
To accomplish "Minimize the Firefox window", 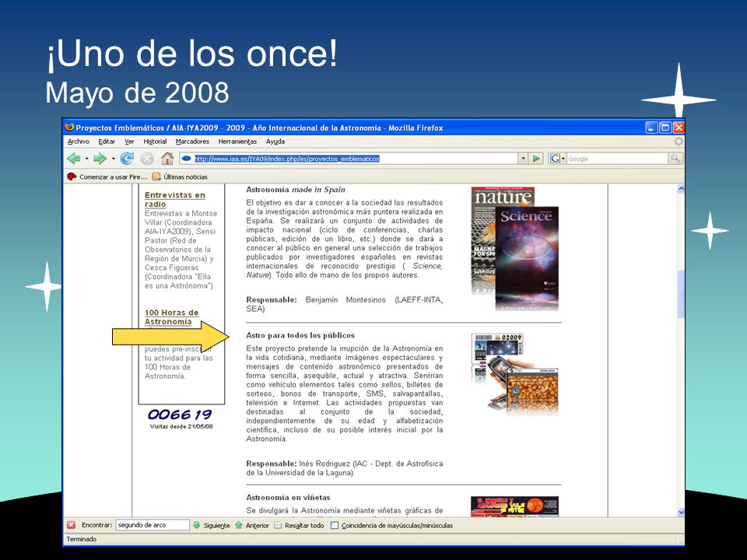I will click(x=652, y=128).
